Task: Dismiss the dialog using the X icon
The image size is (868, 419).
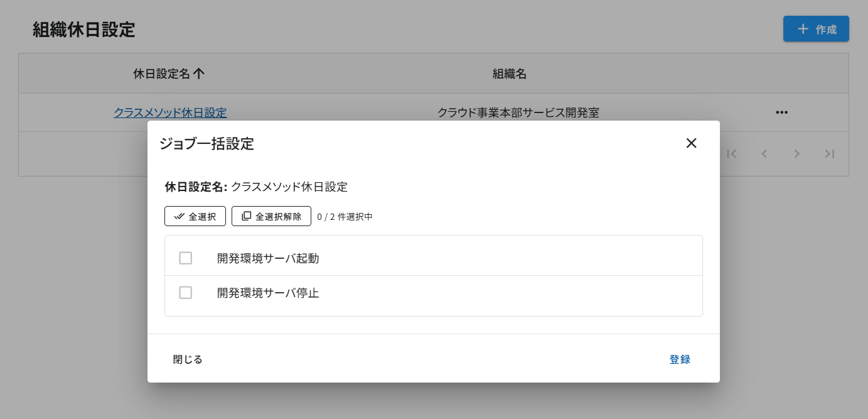Action: (x=691, y=143)
